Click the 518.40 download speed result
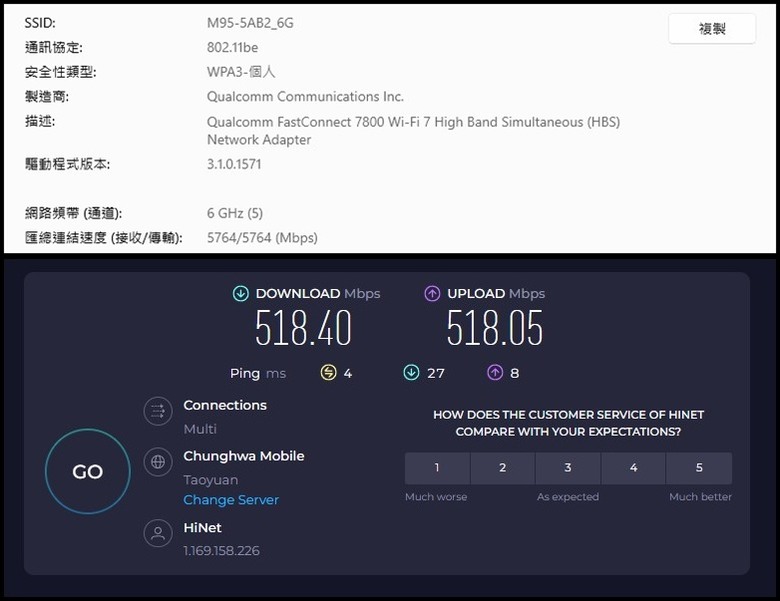The width and height of the screenshot is (780, 601). point(303,329)
